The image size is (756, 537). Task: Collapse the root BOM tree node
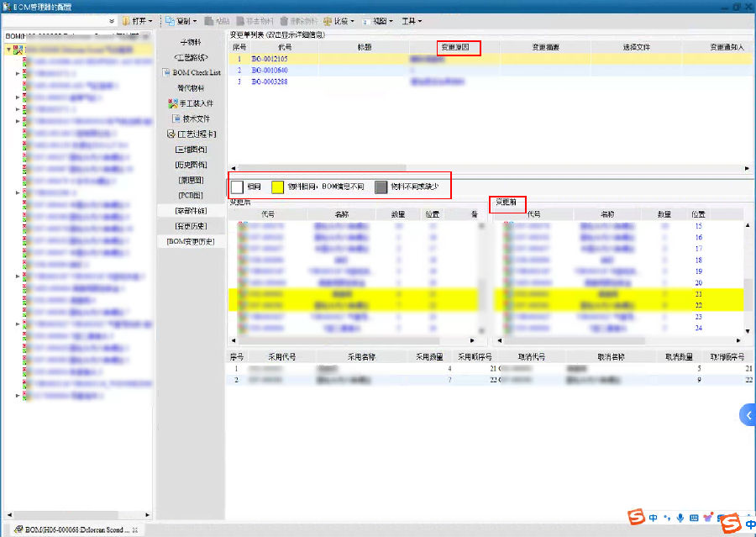(8, 50)
